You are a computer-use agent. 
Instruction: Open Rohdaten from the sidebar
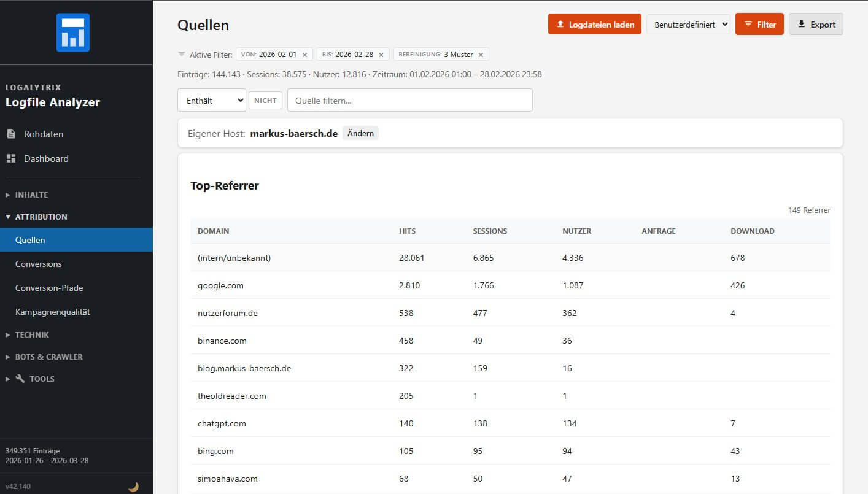[43, 134]
